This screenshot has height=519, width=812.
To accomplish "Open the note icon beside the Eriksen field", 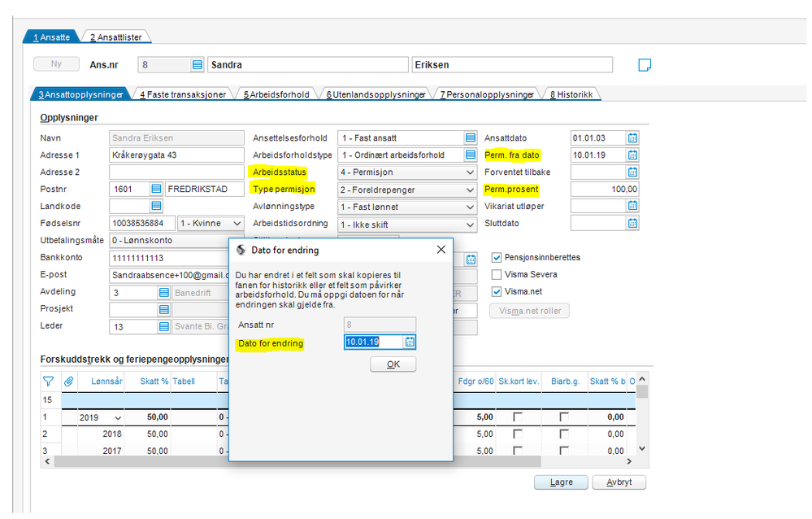I will click(645, 65).
